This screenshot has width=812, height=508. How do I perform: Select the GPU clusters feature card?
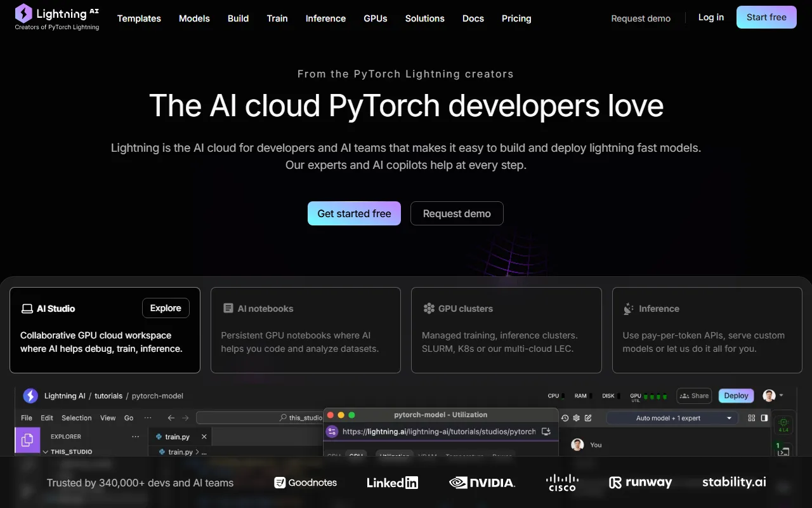click(x=506, y=330)
